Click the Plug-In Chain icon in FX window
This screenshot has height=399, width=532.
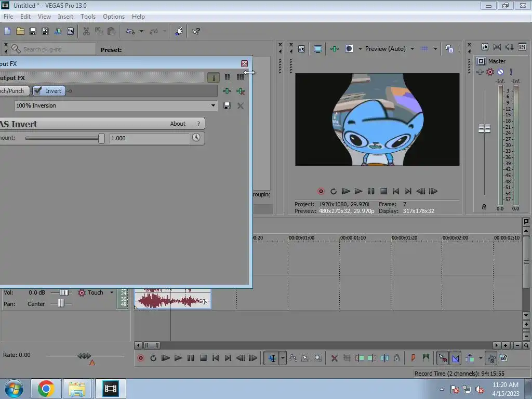click(227, 91)
